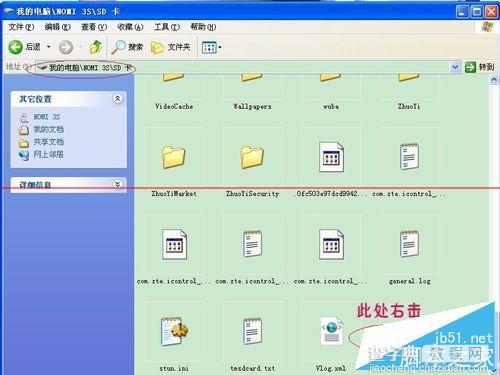The image size is (500, 375).
Task: Open the 编辑 menu
Action: [57, 27]
